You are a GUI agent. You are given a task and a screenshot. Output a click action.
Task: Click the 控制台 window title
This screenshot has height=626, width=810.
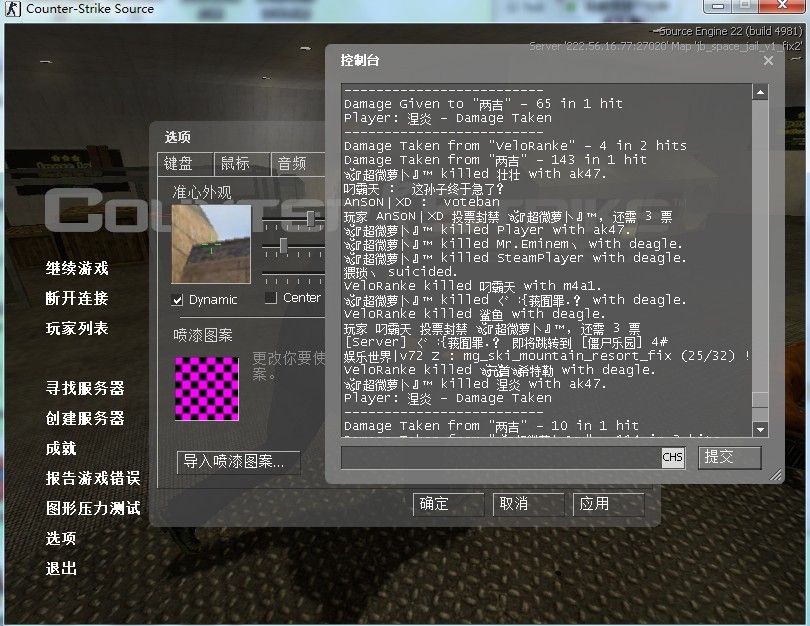tap(360, 60)
